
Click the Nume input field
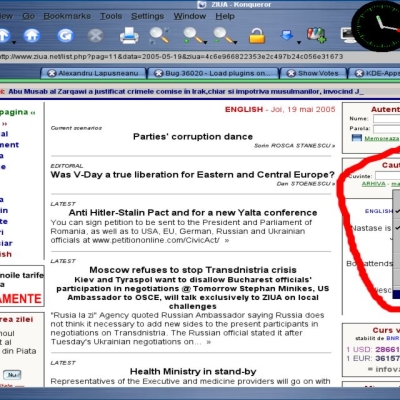tap(386, 119)
